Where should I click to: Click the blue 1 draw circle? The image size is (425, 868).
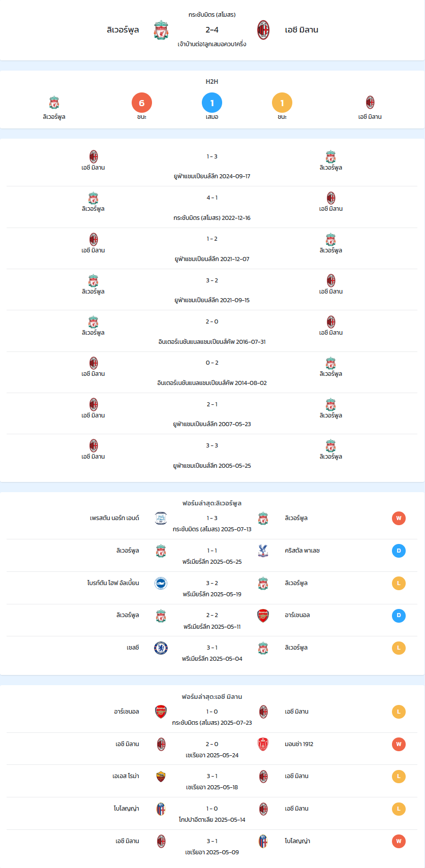tap(212, 103)
